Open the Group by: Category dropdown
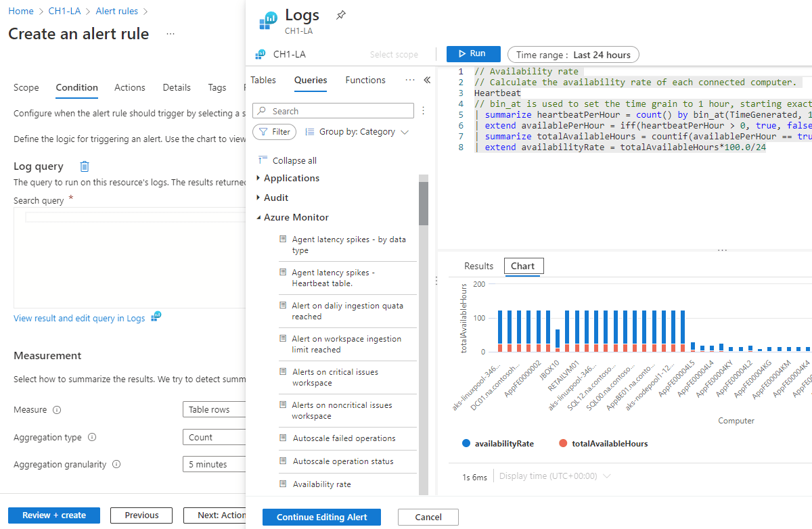The width and height of the screenshot is (812, 529). click(357, 131)
